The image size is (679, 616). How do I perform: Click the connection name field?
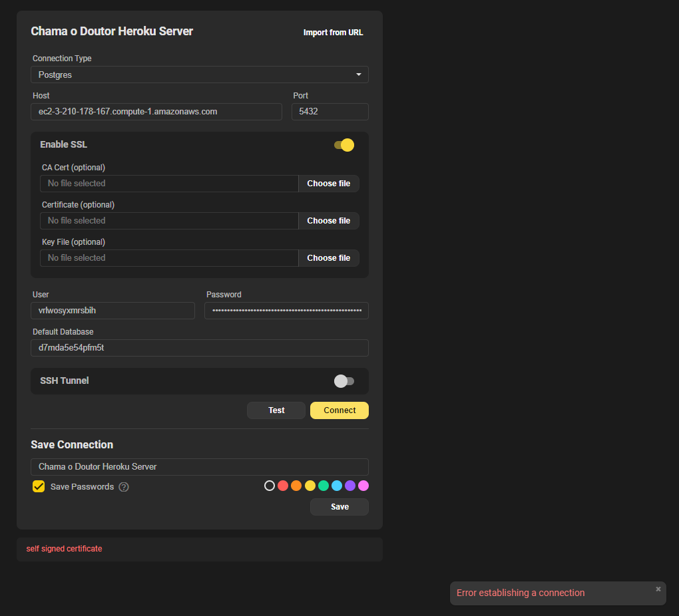pos(199,466)
